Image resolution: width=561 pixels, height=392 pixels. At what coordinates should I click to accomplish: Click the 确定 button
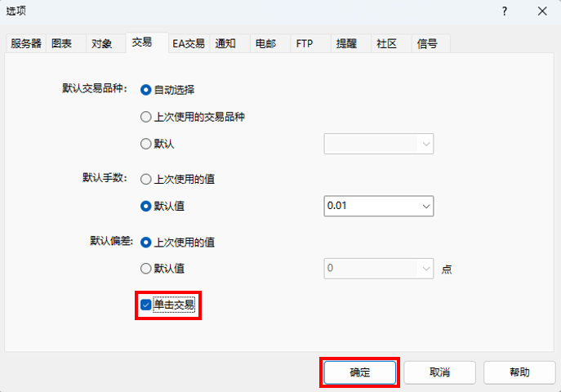click(x=360, y=372)
